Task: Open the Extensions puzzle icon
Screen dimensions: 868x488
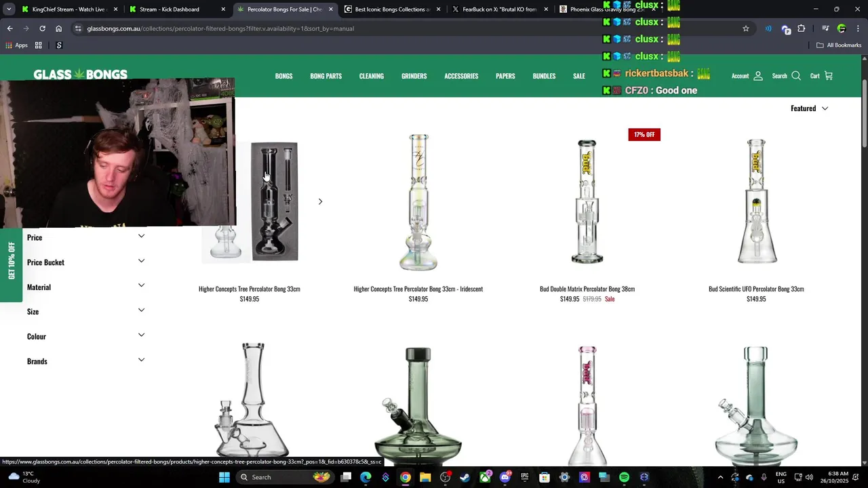Action: point(802,28)
